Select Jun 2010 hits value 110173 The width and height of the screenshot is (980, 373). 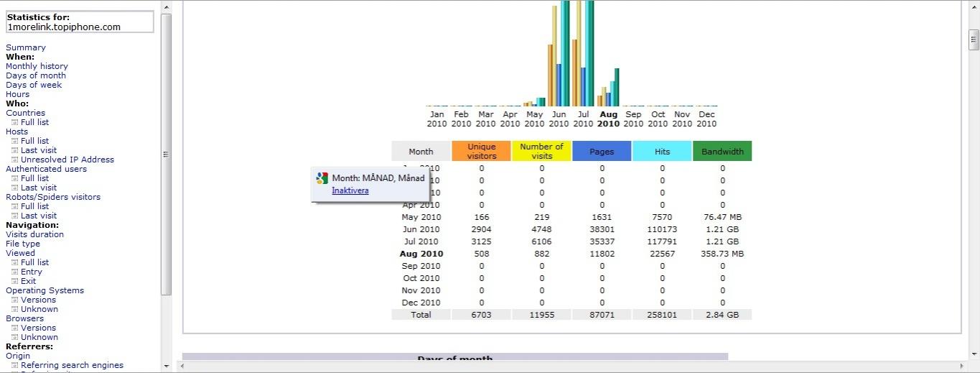662,229
